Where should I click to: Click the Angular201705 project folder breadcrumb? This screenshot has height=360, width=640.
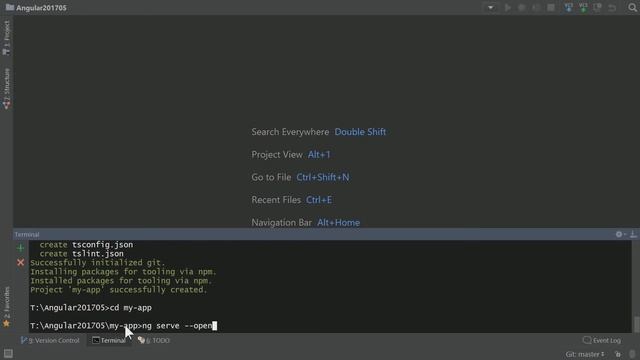36,8
